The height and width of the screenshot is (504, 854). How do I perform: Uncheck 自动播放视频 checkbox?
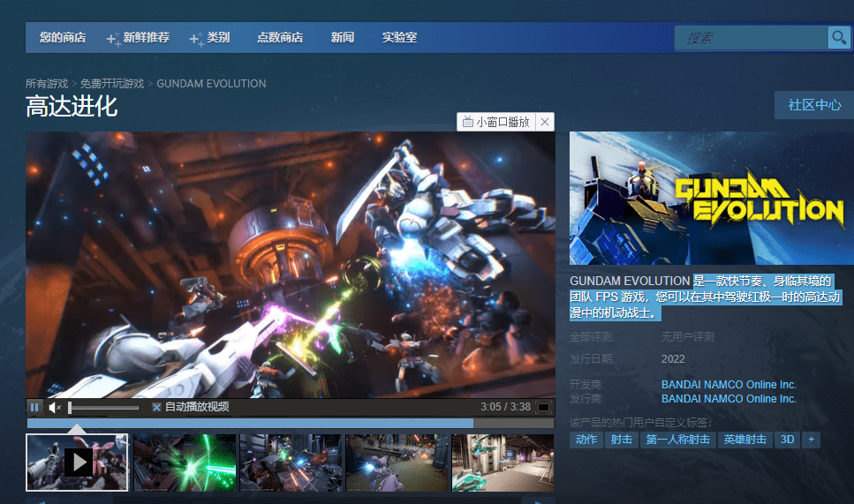pos(156,407)
